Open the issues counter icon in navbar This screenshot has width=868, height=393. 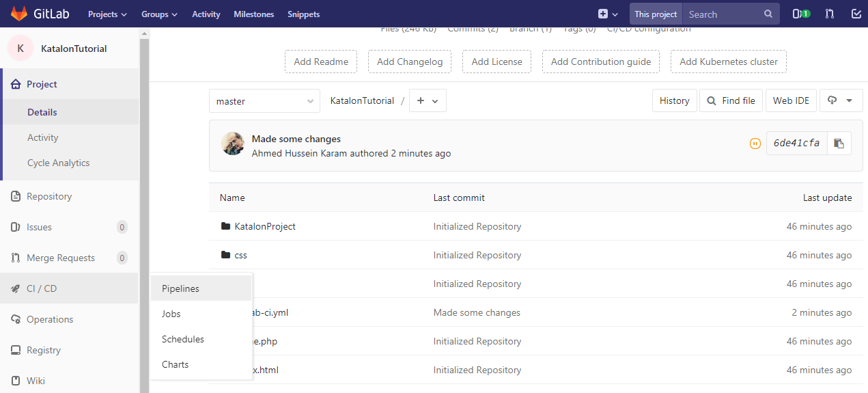pos(800,14)
